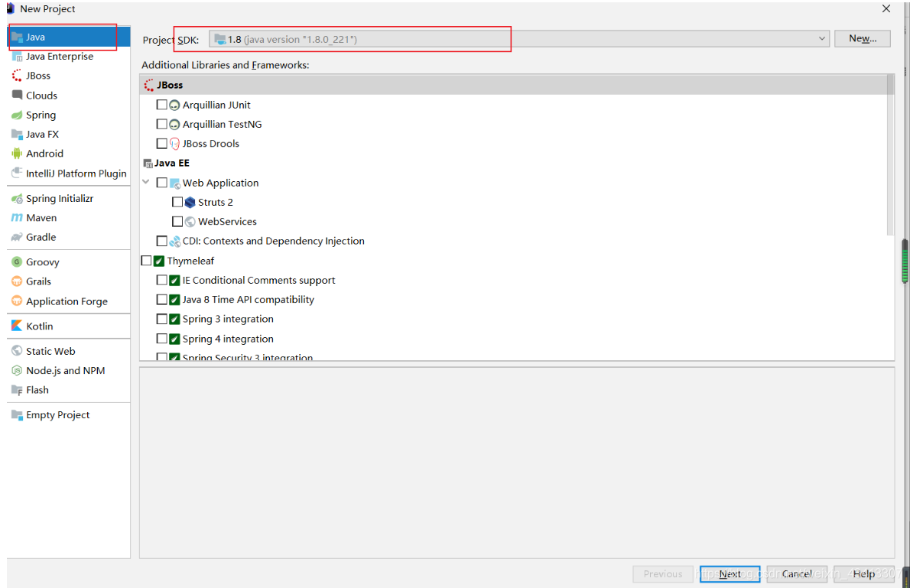
Task: Pick the Android robot icon
Action: [17, 153]
